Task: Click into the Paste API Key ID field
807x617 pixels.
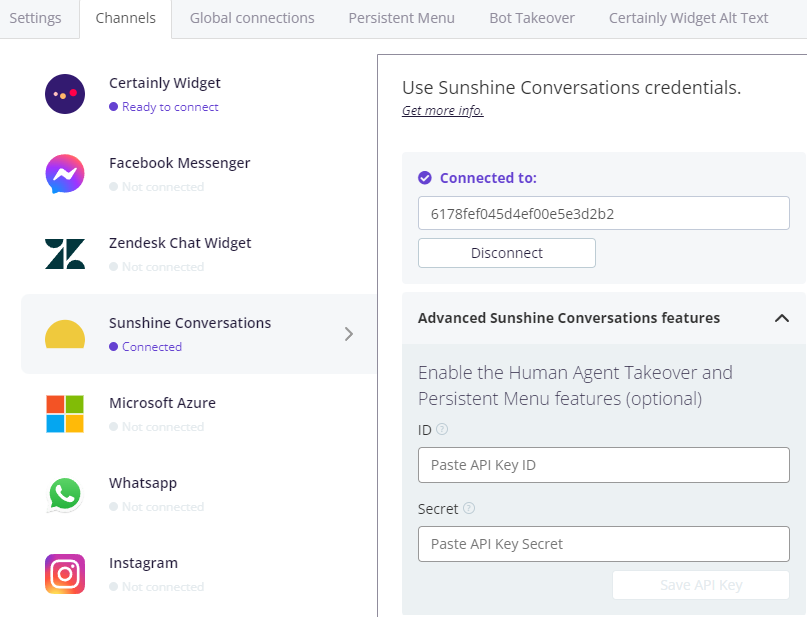Action: pos(604,465)
